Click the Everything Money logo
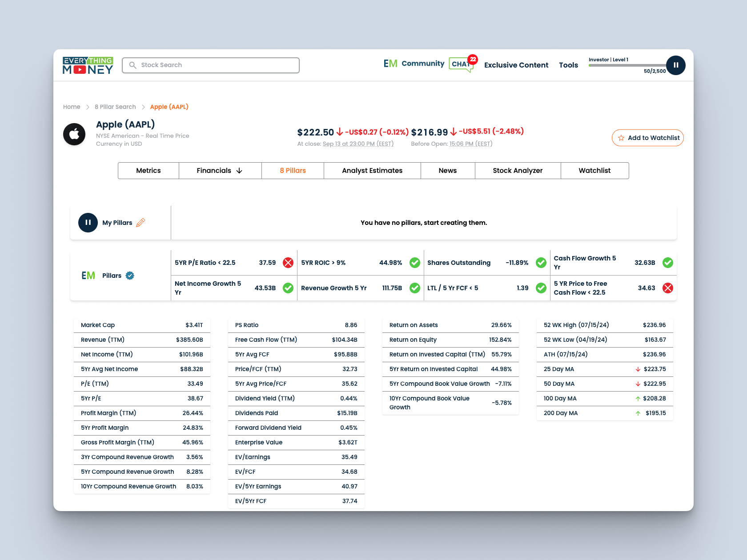 click(88, 65)
